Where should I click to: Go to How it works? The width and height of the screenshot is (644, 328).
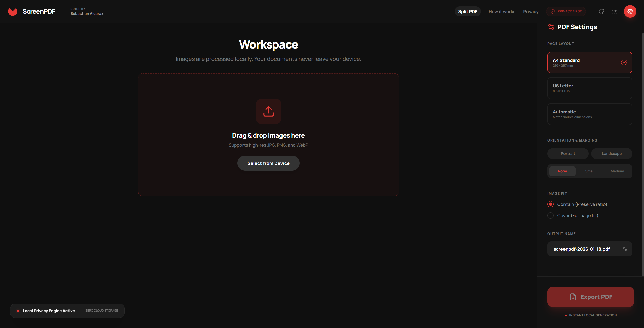pyautogui.click(x=502, y=12)
